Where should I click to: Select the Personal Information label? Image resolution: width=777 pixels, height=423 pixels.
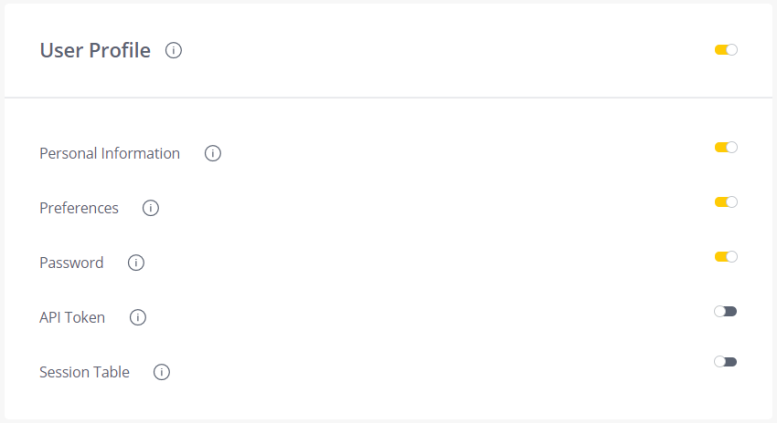pyautogui.click(x=110, y=154)
